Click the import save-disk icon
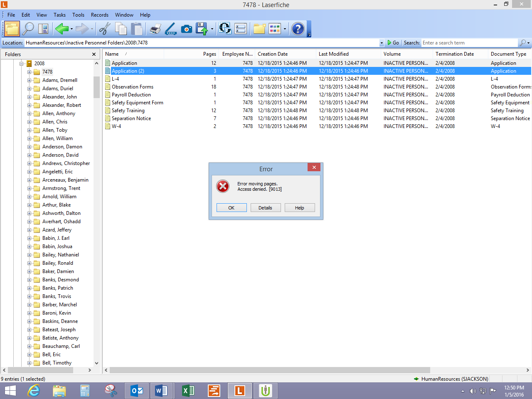Screen dimensions: 532x399 (202, 29)
